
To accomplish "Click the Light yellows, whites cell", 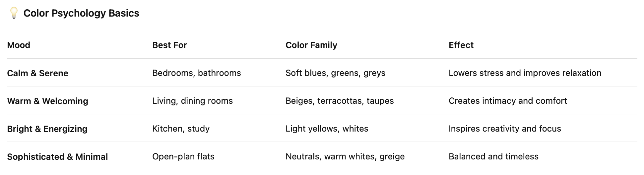I will point(327,129).
